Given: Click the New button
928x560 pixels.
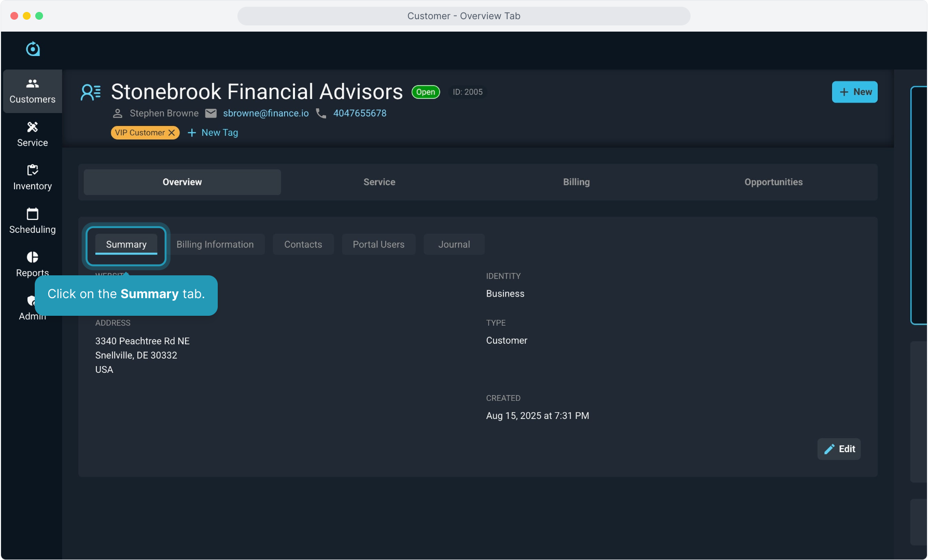Looking at the screenshot, I should tap(854, 92).
